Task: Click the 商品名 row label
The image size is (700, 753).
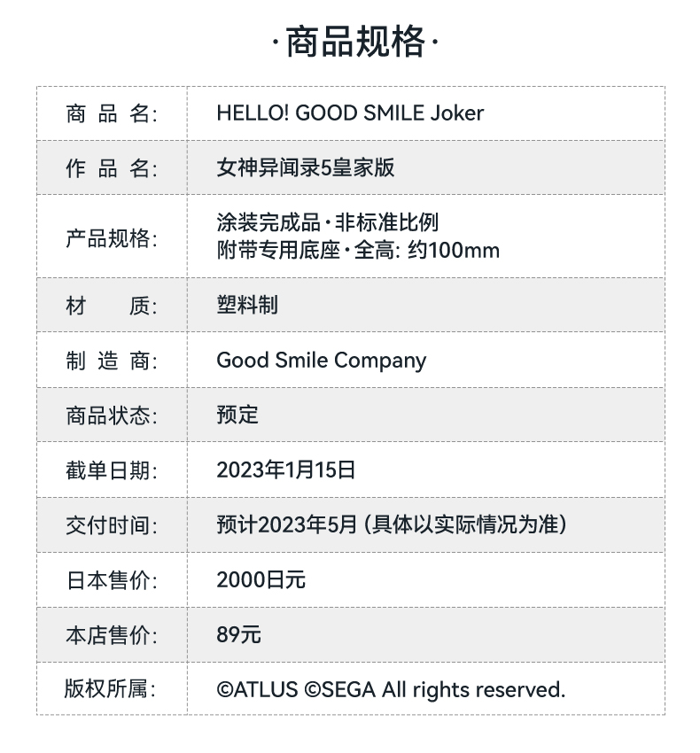Action: (111, 113)
